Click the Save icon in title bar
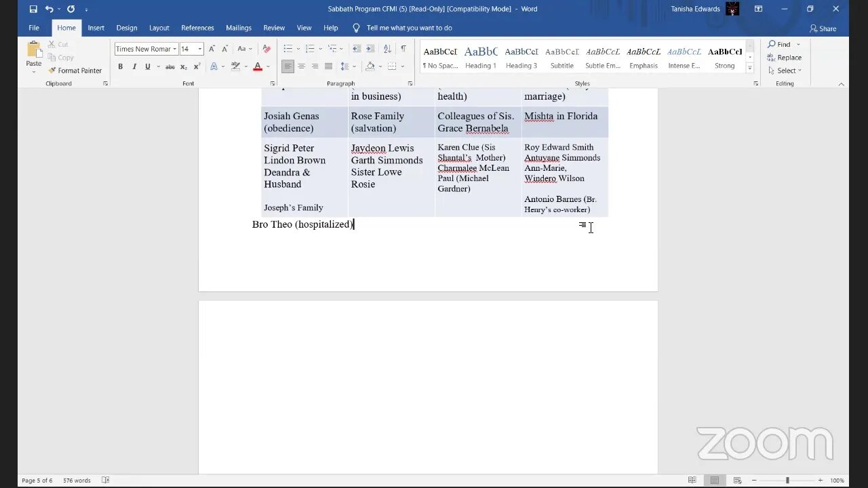 pyautogui.click(x=33, y=9)
